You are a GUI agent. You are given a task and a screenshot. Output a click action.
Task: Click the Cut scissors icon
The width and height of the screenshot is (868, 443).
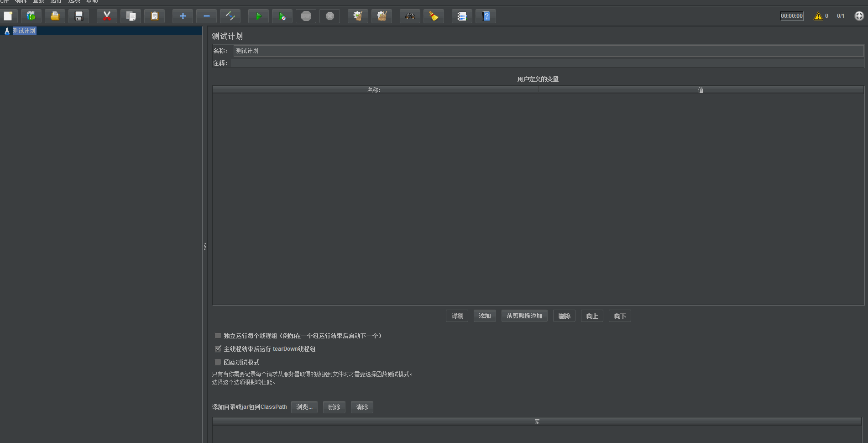coord(107,16)
